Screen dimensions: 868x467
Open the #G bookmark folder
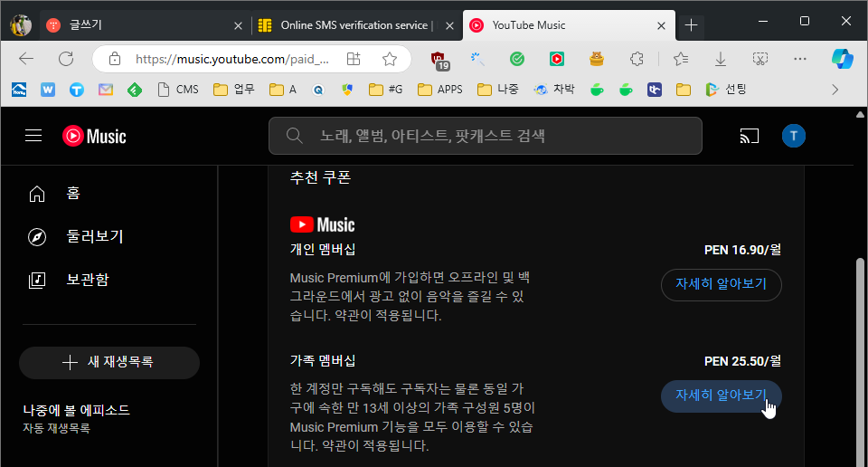(386, 90)
